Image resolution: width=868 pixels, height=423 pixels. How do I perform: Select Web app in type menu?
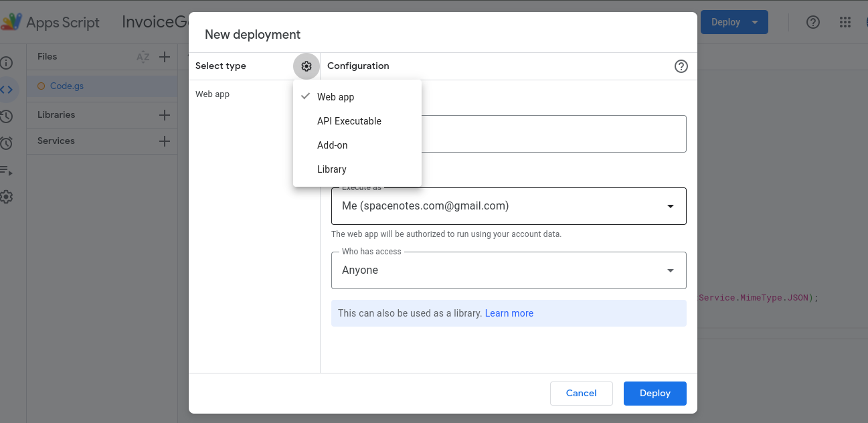click(x=357, y=97)
